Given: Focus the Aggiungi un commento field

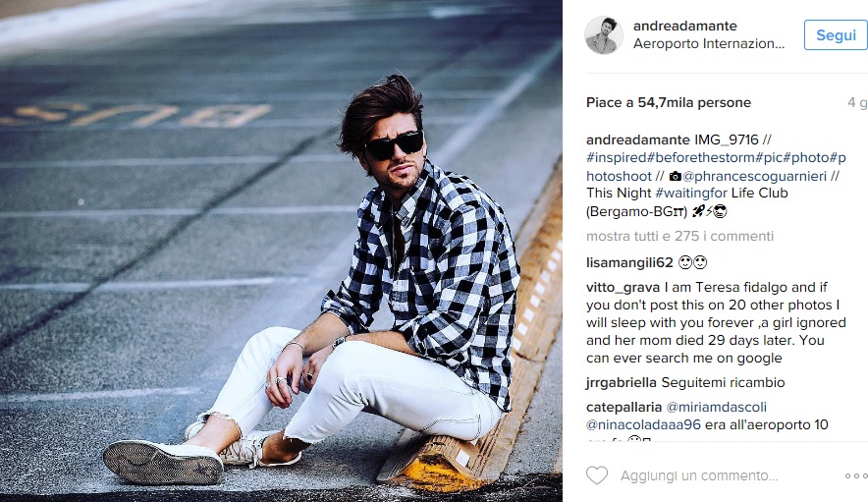Looking at the screenshot, I should coord(699,475).
